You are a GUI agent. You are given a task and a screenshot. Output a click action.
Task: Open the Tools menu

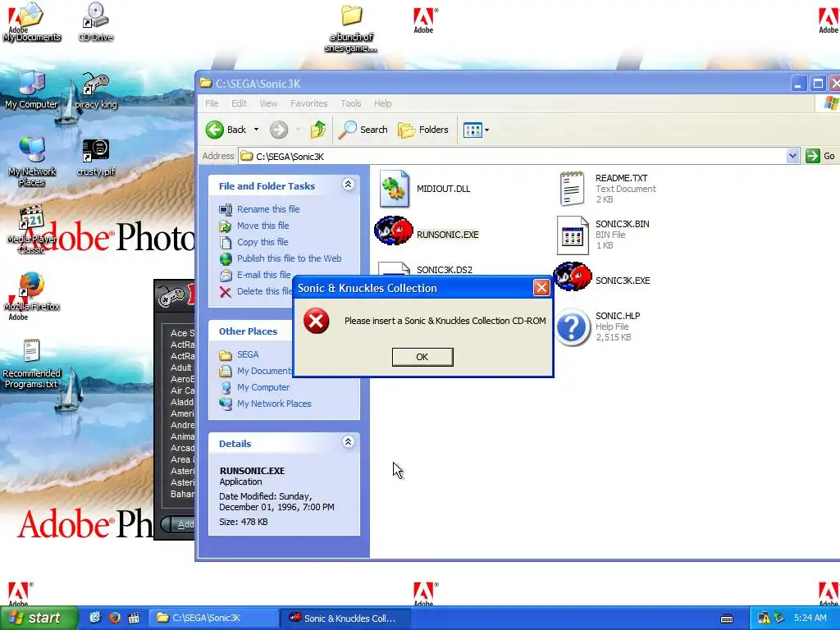351,103
